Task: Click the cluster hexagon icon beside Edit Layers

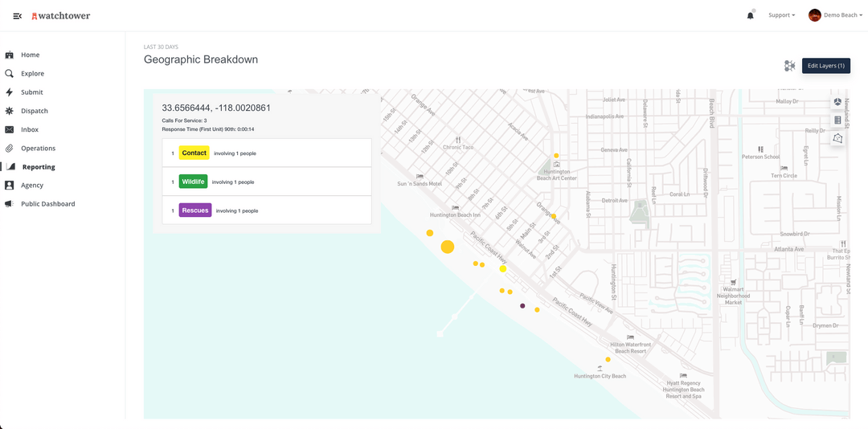Action: tap(789, 66)
